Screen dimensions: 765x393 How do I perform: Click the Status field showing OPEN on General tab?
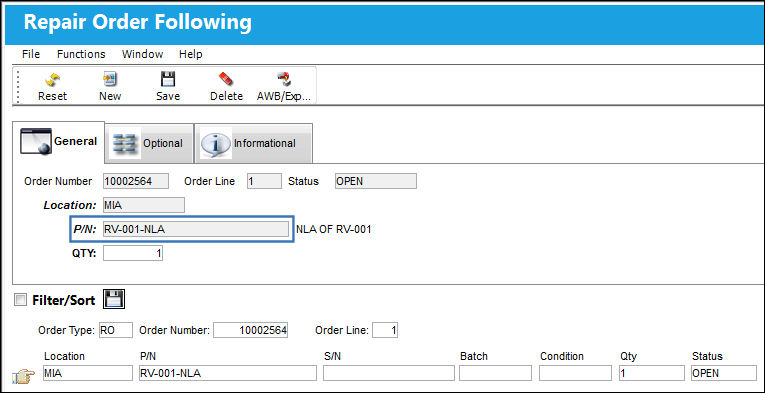pos(376,181)
